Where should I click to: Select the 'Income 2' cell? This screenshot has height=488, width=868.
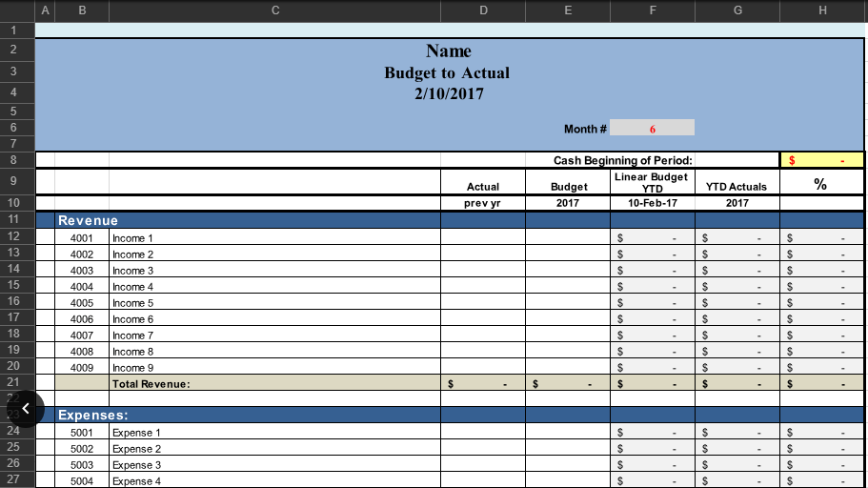click(275, 254)
